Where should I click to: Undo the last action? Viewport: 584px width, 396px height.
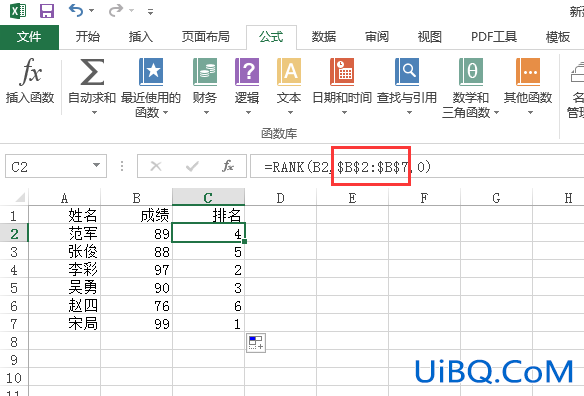(76, 10)
